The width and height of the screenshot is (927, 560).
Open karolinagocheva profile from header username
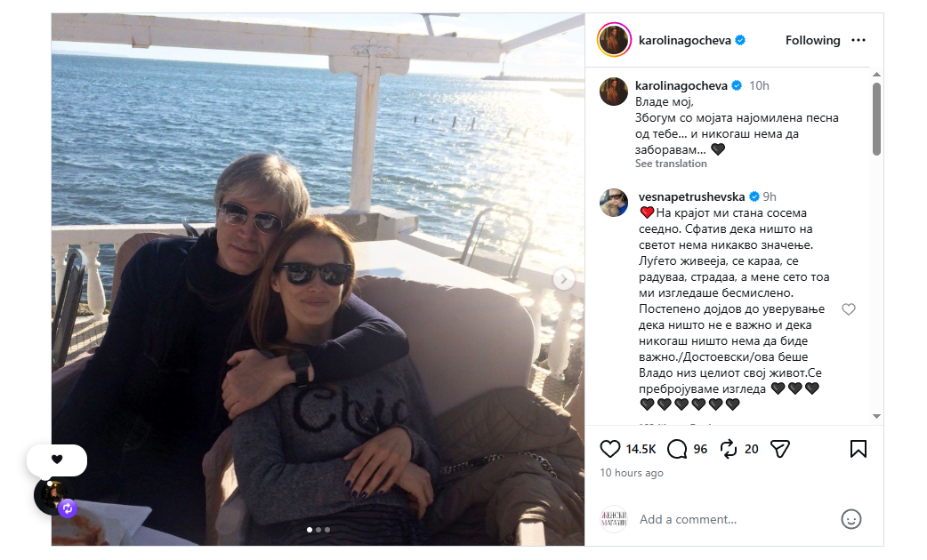[x=685, y=40]
